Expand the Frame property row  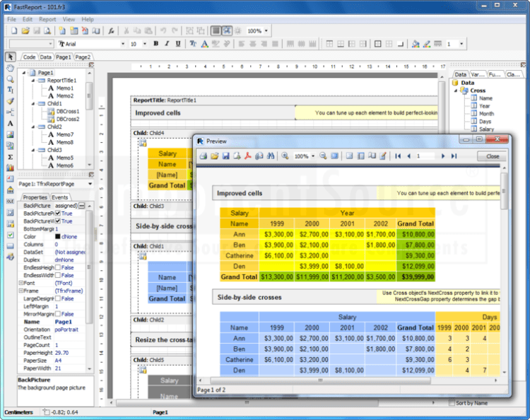(21, 291)
